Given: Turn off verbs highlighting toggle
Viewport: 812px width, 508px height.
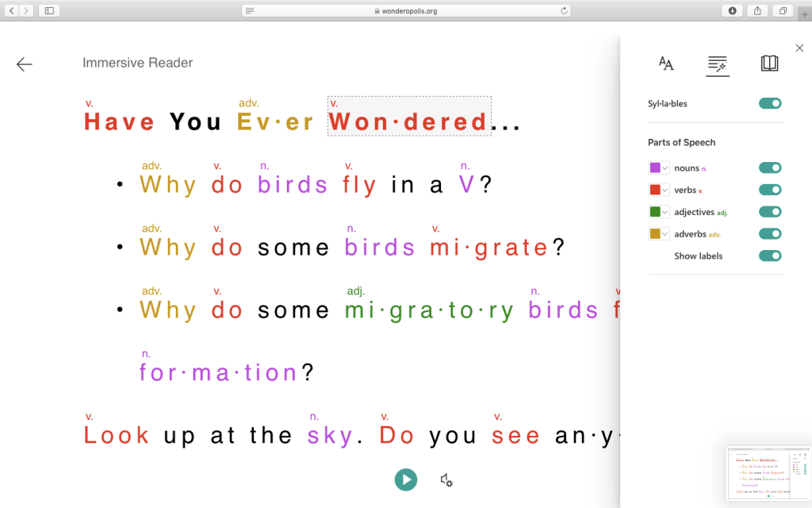Looking at the screenshot, I should tap(769, 190).
